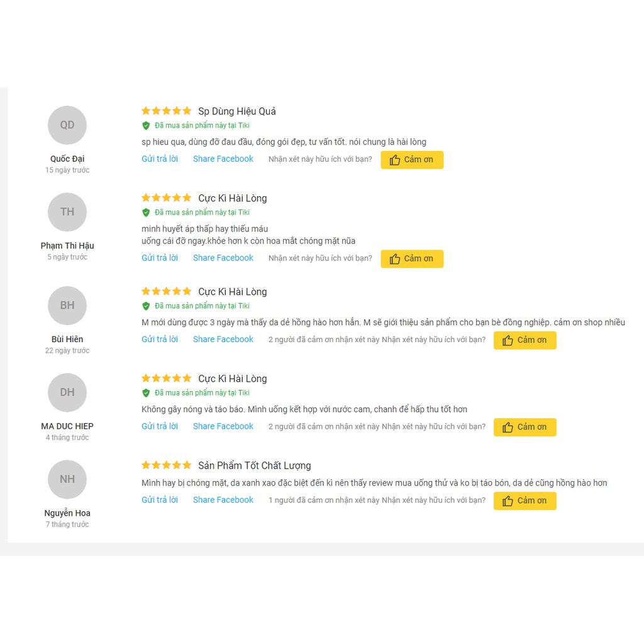The height and width of the screenshot is (644, 644).
Task: Click Cảm ơn on Bùi Hiên's review
Action: pyautogui.click(x=525, y=340)
